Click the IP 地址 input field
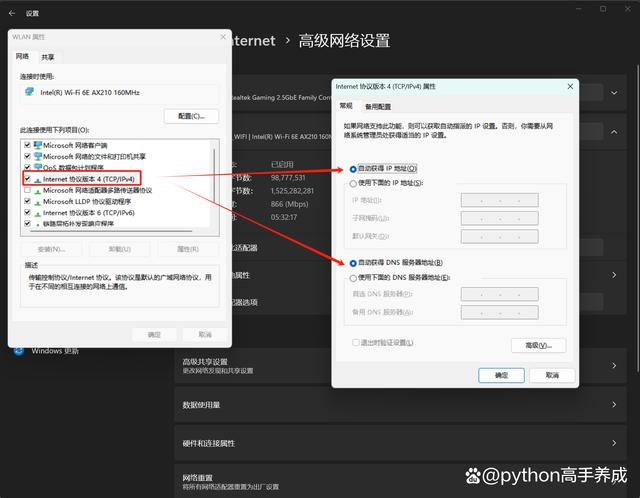640x498 pixels. pos(500,200)
